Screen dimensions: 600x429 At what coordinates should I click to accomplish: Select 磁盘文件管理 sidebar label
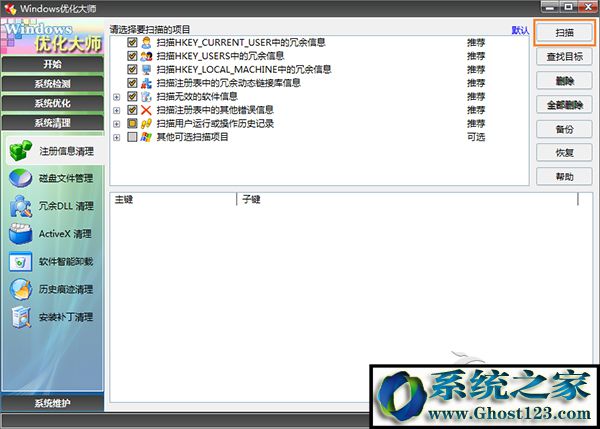66,178
